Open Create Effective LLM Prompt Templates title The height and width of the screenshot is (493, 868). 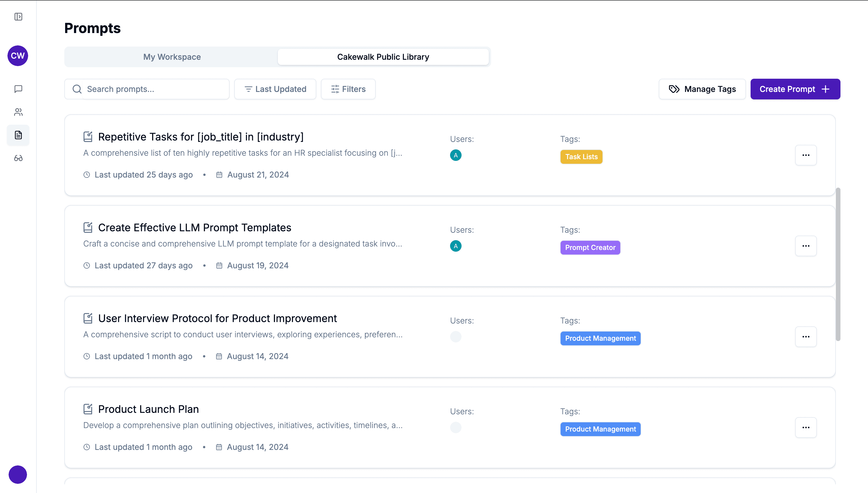[x=195, y=228]
